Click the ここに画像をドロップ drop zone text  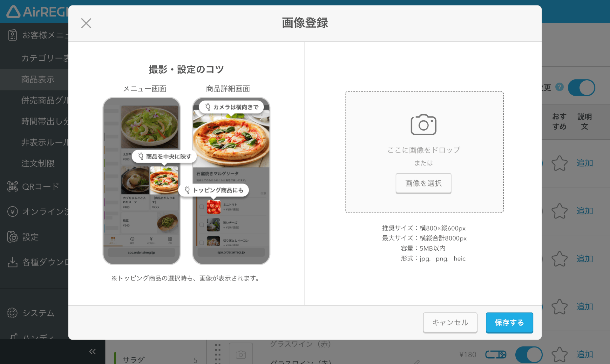coord(424,150)
